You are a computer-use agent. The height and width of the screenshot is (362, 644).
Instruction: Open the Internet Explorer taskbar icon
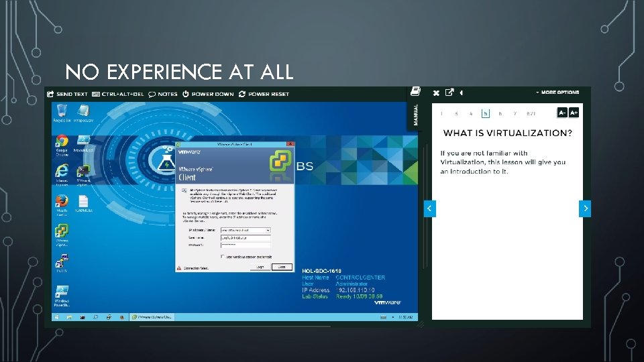[109, 317]
